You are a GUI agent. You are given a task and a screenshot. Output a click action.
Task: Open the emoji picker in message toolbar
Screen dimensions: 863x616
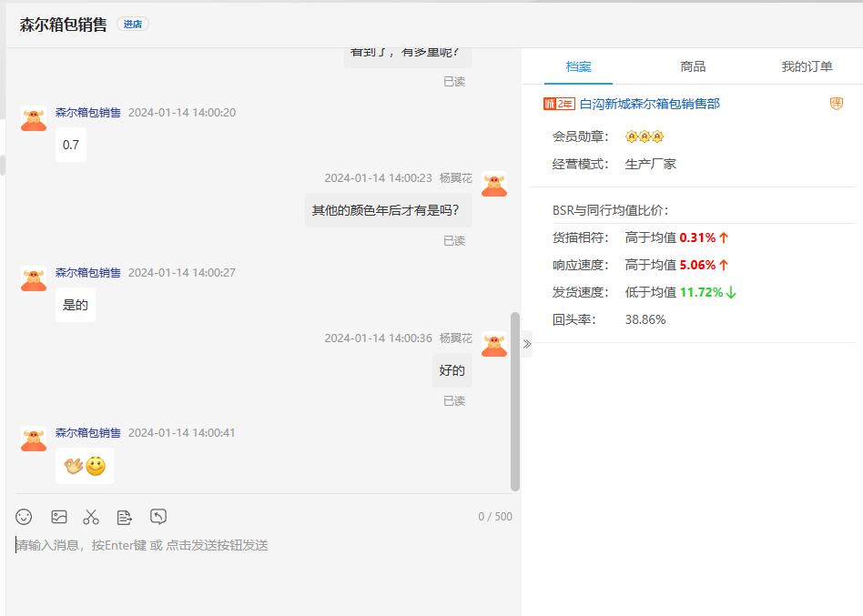(24, 517)
